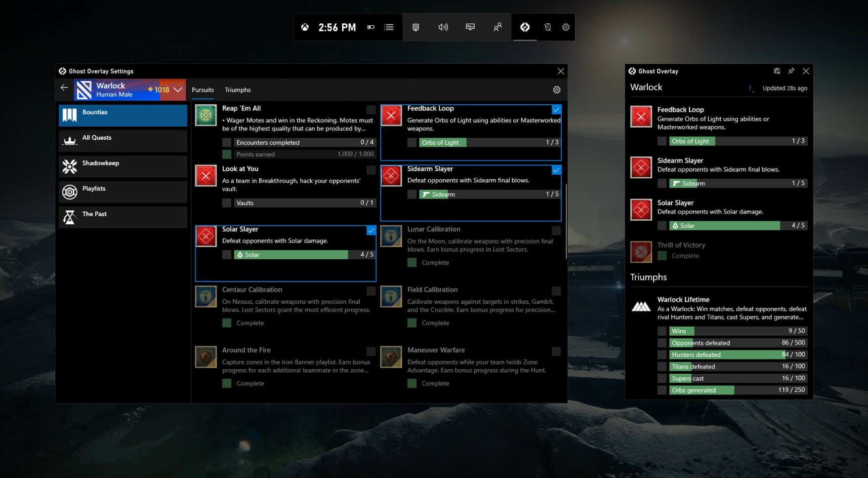
Task: Track the Maneuver Warfare bounty checkbox
Action: click(x=556, y=351)
